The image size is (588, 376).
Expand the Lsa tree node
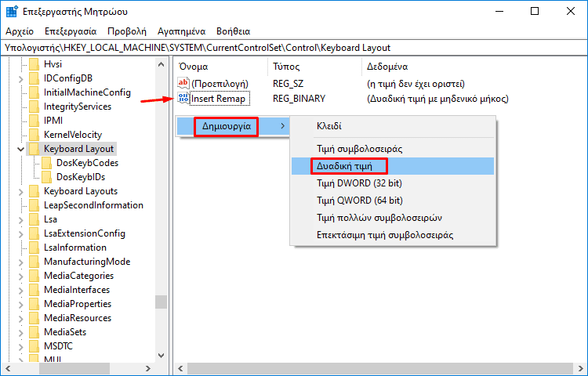tap(21, 220)
